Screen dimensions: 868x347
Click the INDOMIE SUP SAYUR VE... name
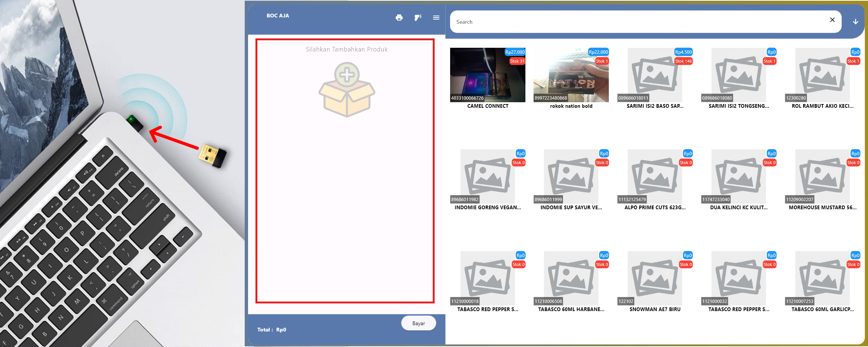(x=571, y=207)
